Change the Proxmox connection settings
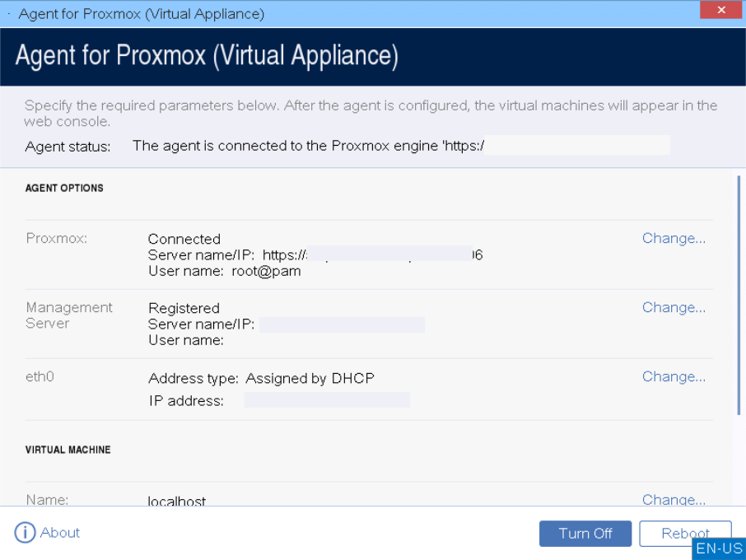 [674, 238]
